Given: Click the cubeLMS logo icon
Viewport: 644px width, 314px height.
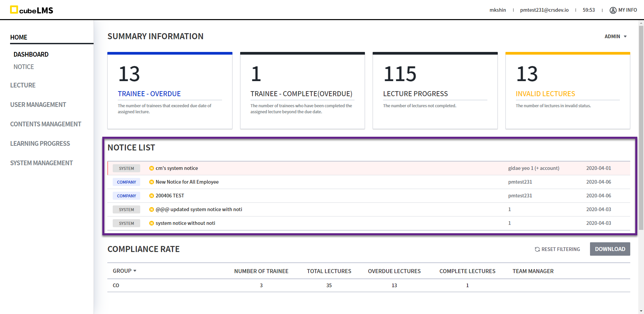Looking at the screenshot, I should point(14,10).
